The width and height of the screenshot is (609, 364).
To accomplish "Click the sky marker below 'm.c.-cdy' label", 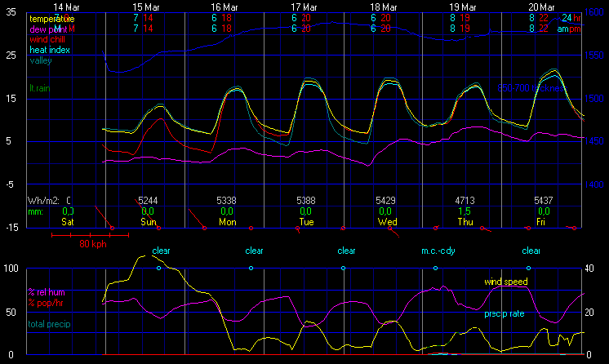I will coord(436,268).
